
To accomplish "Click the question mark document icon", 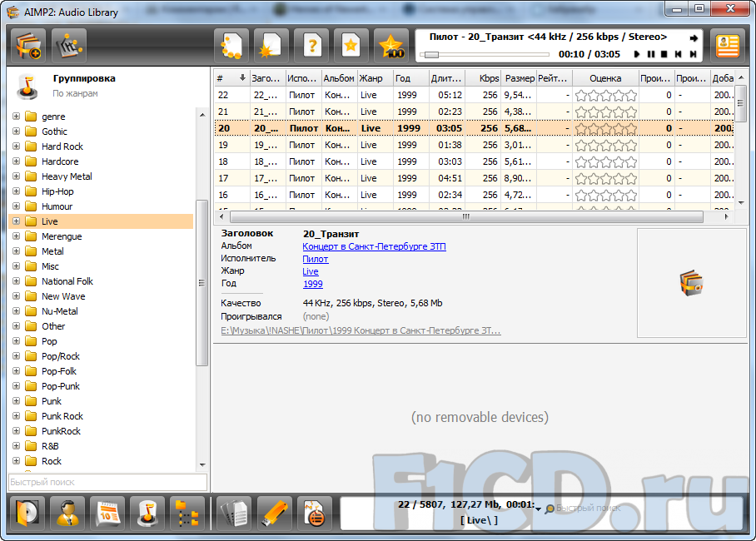I will (x=311, y=47).
